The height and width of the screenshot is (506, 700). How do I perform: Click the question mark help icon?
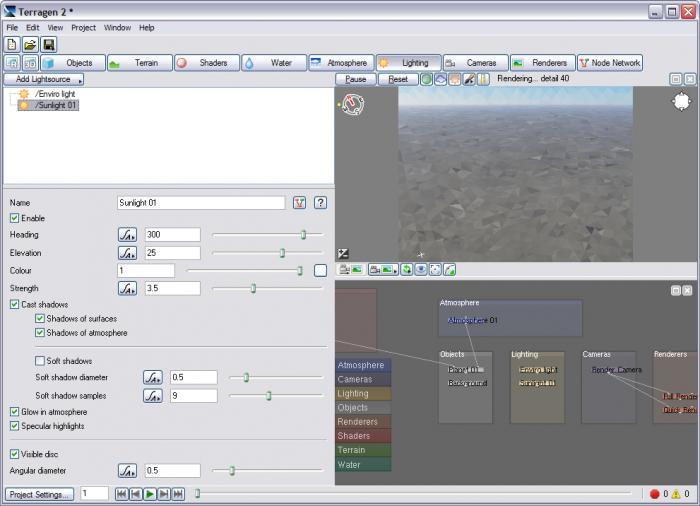(x=320, y=203)
